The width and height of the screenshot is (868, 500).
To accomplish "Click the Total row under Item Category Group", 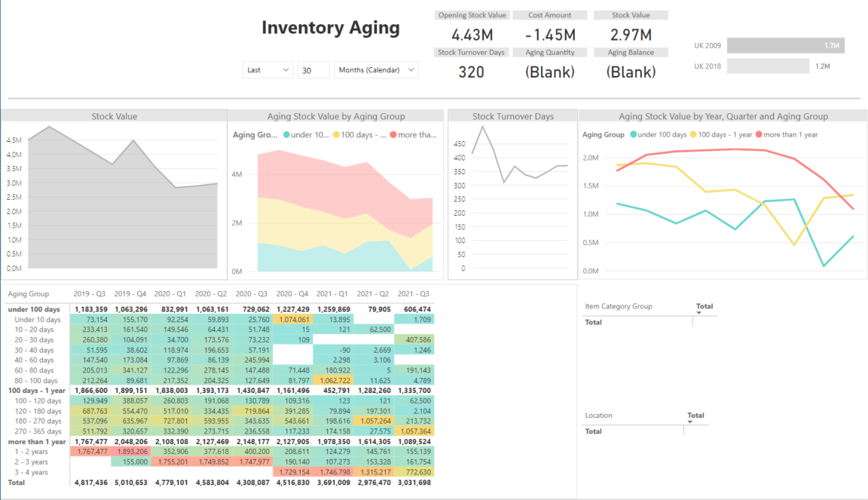I will 595,322.
